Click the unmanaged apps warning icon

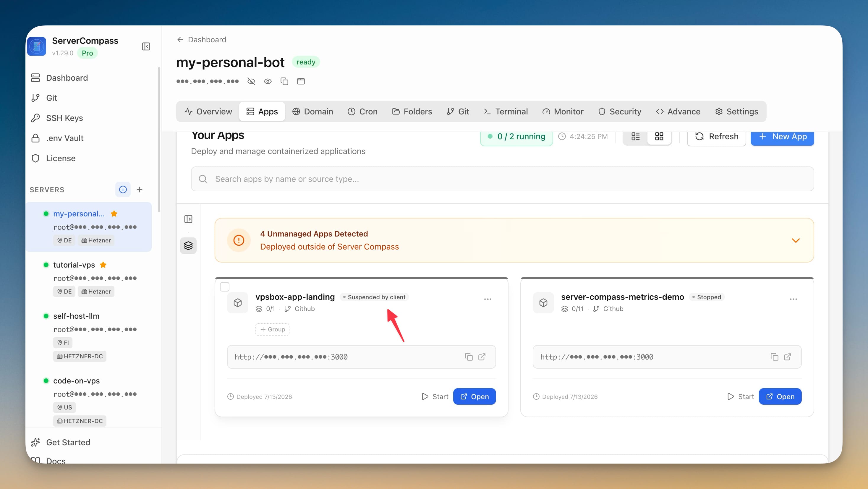239,240
